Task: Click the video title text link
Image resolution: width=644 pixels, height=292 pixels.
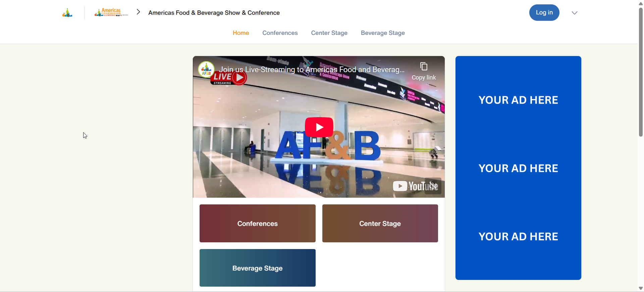Action: click(x=312, y=69)
